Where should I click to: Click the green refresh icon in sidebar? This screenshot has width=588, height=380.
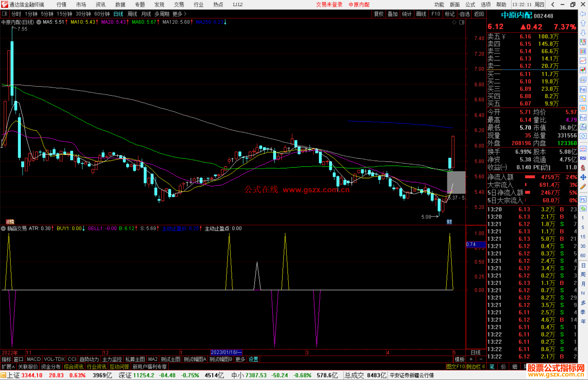coord(583,209)
